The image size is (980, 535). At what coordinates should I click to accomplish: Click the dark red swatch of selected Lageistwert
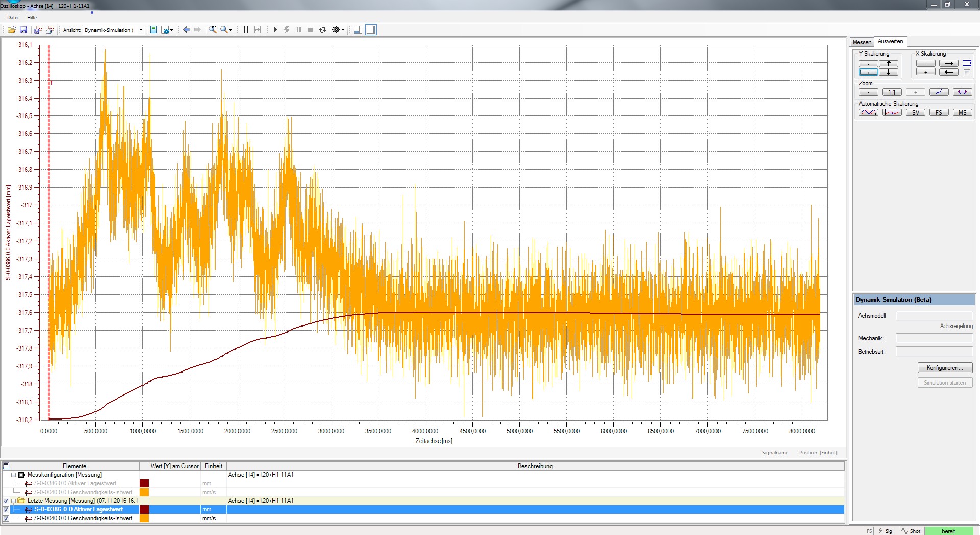tap(144, 509)
